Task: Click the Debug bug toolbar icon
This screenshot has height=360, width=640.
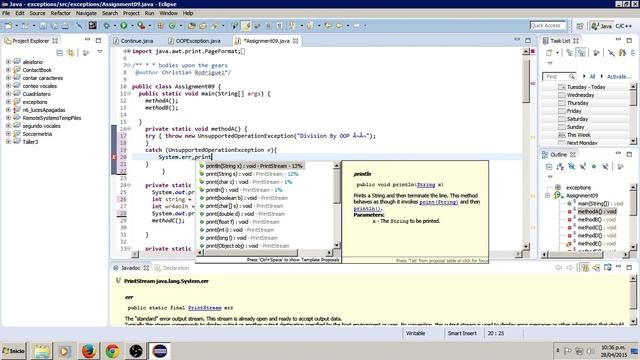Action: [107, 26]
